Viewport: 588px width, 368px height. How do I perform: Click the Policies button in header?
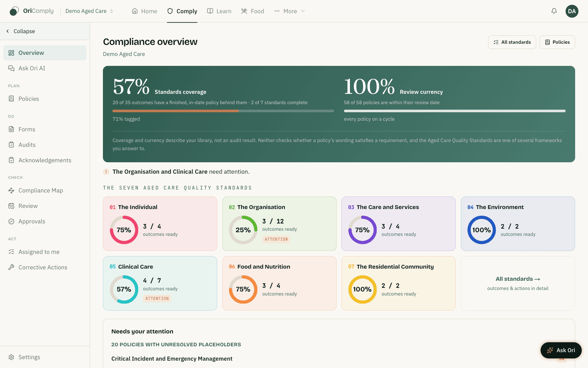click(557, 42)
